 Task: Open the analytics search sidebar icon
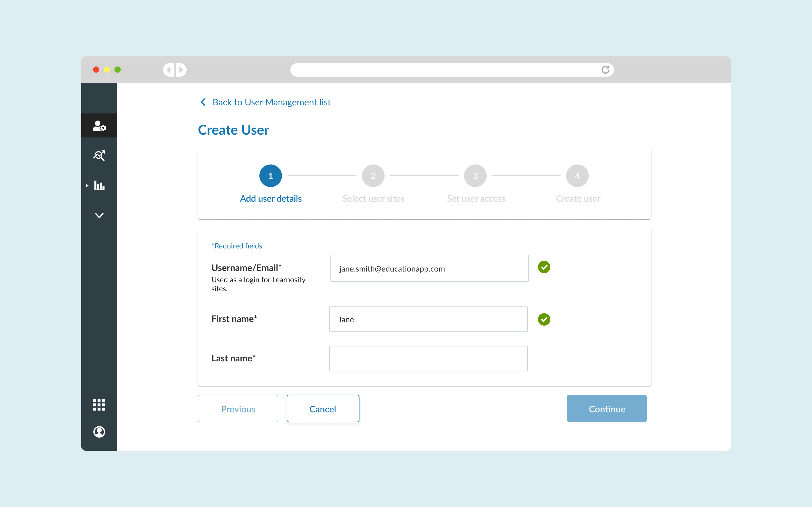pos(99,155)
